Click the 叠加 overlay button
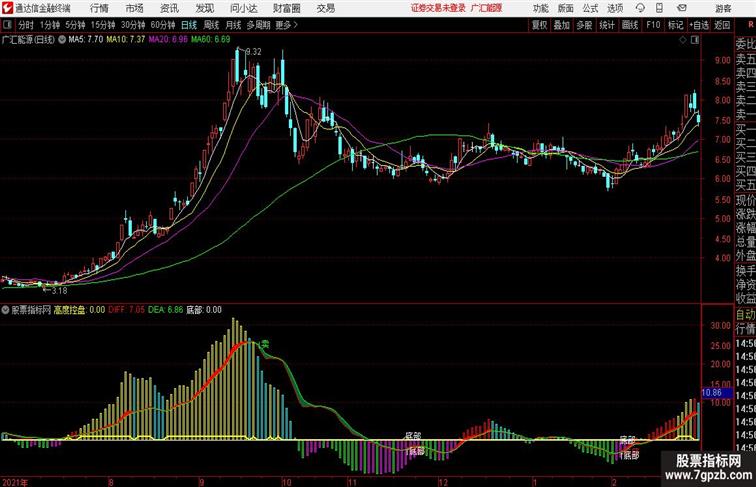The height and width of the screenshot is (487, 756). (562, 25)
